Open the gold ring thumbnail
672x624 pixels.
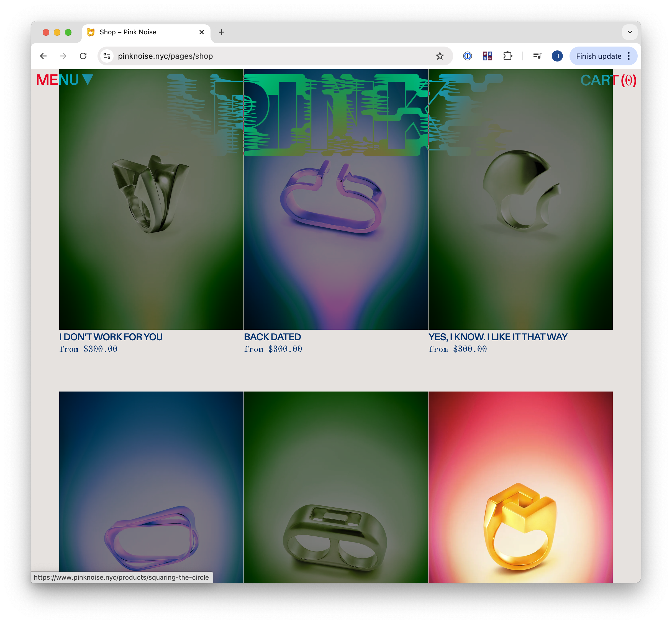click(520, 487)
